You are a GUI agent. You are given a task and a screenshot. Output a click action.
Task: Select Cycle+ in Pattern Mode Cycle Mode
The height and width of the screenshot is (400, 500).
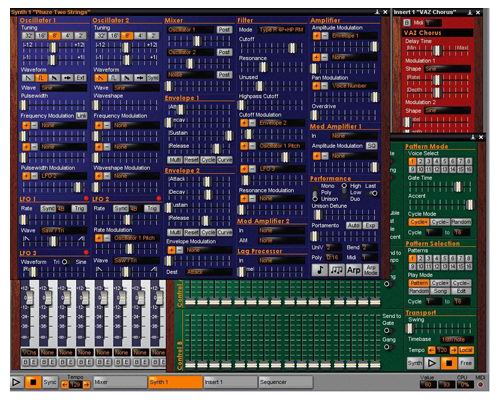pos(419,222)
